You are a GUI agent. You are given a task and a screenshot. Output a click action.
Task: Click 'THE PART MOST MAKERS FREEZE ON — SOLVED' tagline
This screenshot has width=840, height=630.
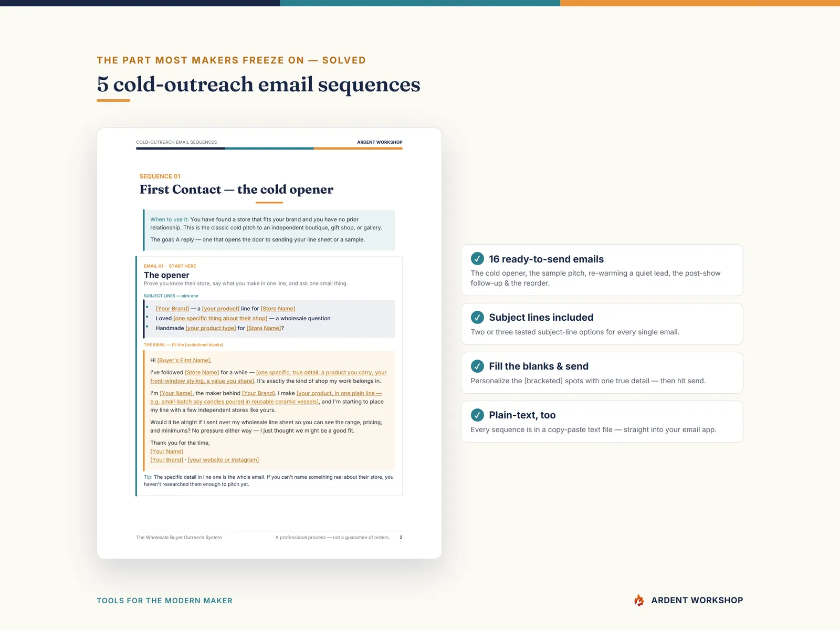[x=231, y=60]
